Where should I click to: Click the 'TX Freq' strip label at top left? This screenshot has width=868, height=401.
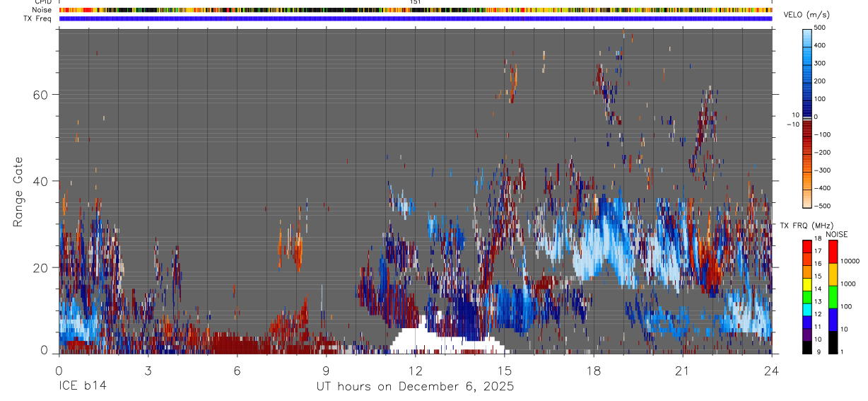(x=39, y=18)
